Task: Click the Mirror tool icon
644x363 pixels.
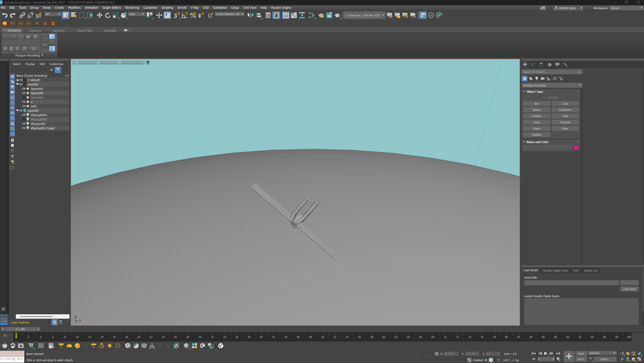Action: click(250, 15)
